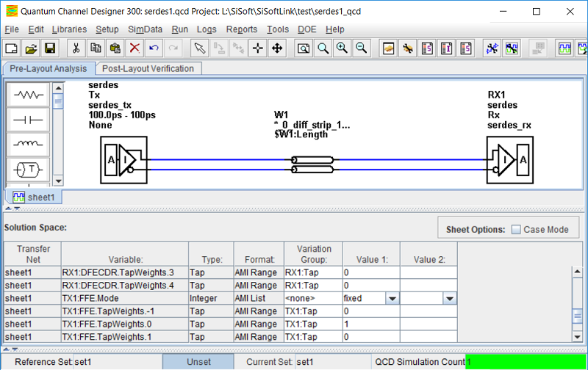Pick the resistor component from palette
Viewport: 588px width, 370px height.
[x=29, y=95]
